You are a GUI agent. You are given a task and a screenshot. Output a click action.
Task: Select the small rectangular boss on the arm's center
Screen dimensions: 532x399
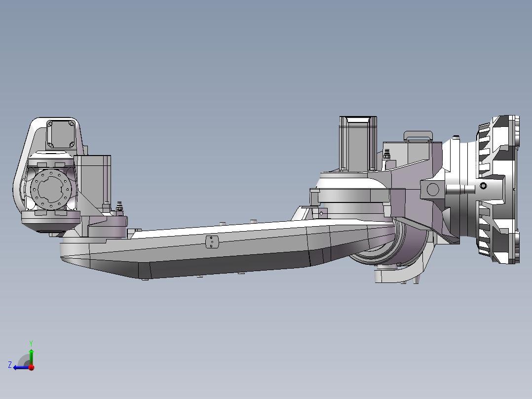(x=211, y=242)
